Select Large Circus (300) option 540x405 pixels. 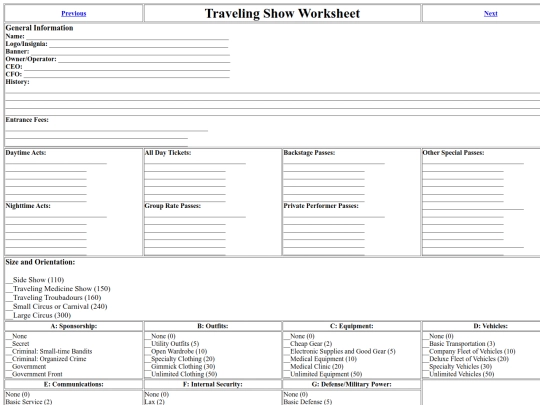coord(38,315)
